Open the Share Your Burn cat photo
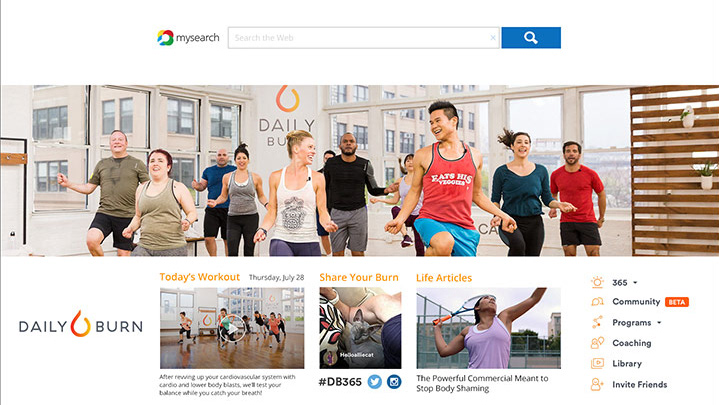This screenshot has height=405, width=719. (360, 328)
